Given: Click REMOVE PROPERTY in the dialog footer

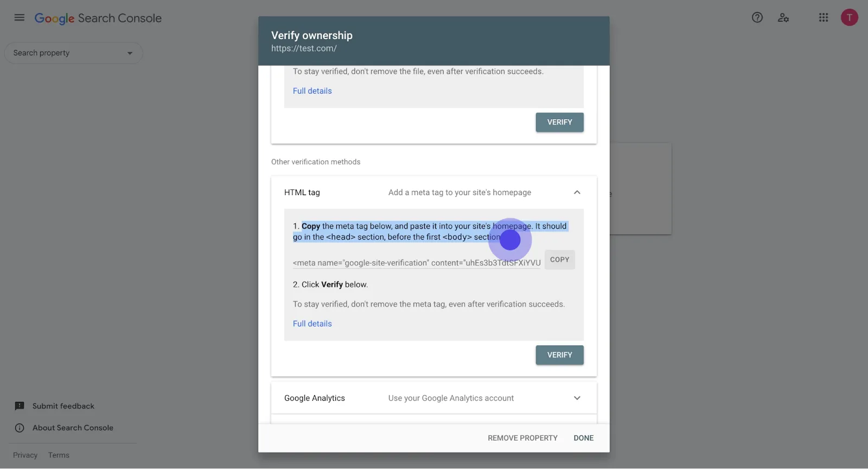Looking at the screenshot, I should 522,438.
